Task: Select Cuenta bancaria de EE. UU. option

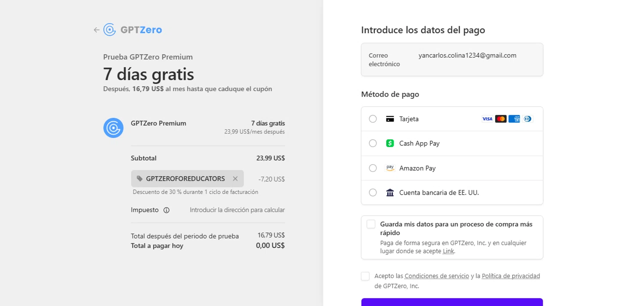Action: [373, 193]
